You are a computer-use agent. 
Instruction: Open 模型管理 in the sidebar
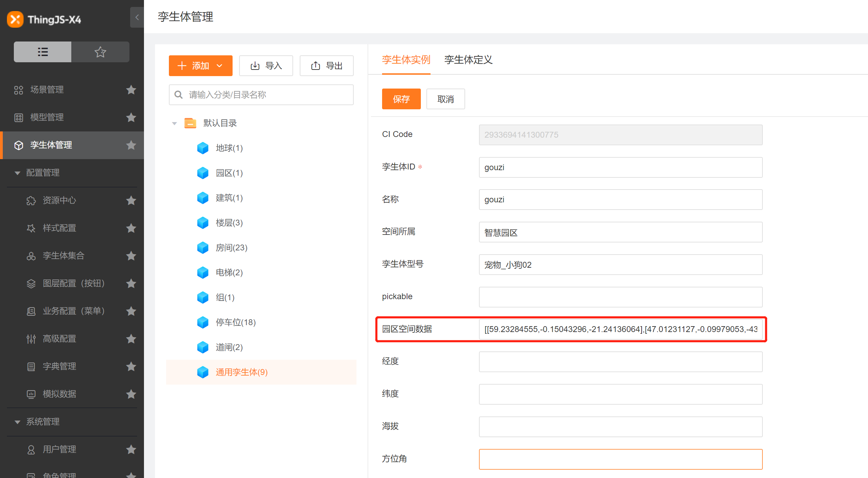[47, 117]
